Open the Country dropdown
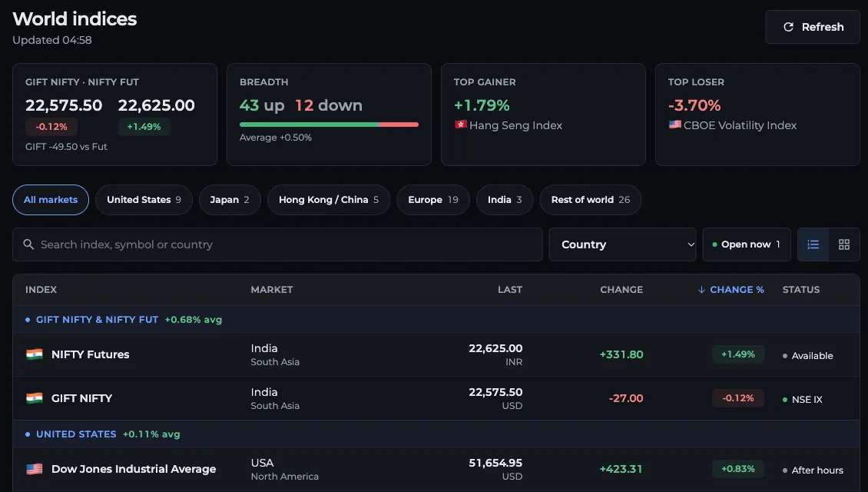The image size is (868, 492). 622,244
